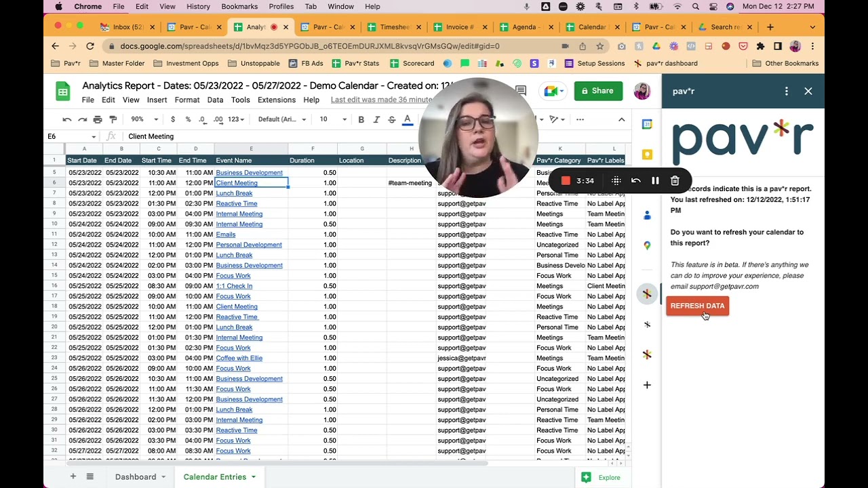This screenshot has width=868, height=488.
Task: Click the Google Sheets home logo
Action: tap(62, 92)
